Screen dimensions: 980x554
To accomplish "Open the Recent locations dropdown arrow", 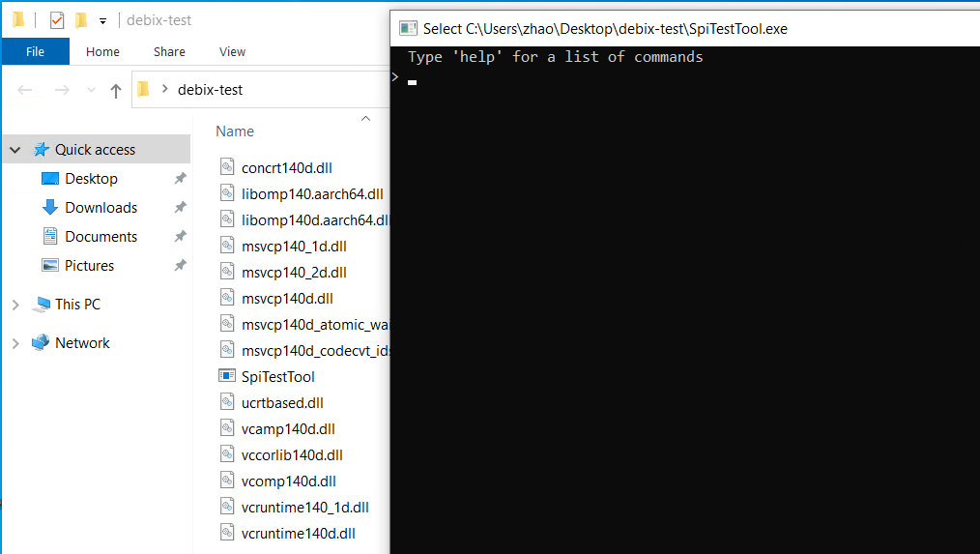I will 91,90.
